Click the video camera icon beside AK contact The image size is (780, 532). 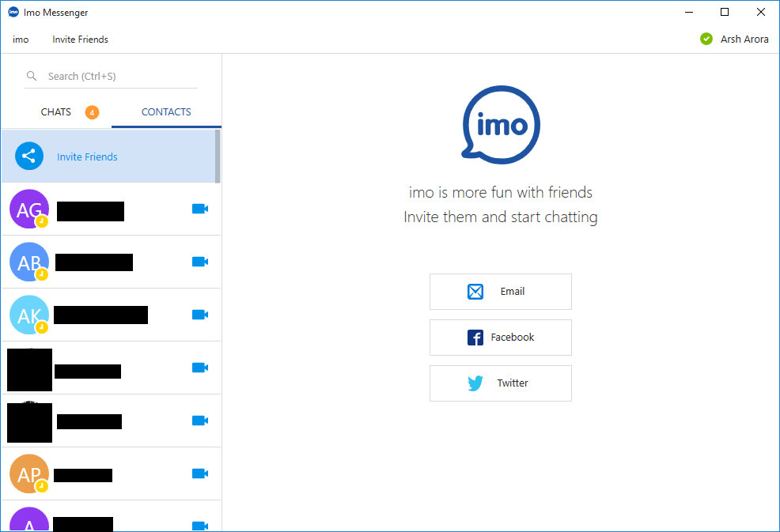click(x=200, y=315)
